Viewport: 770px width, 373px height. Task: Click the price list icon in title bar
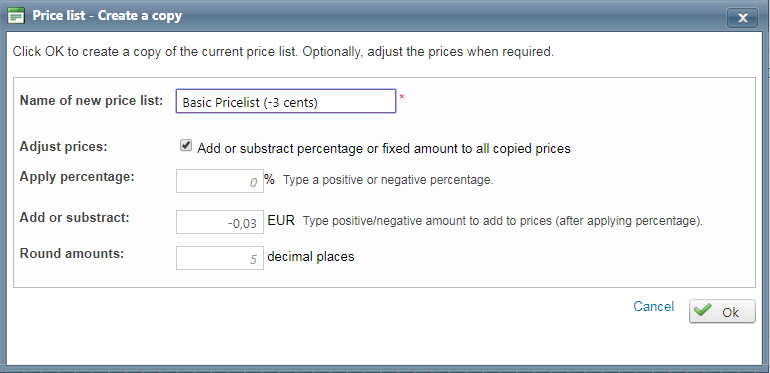[16, 16]
